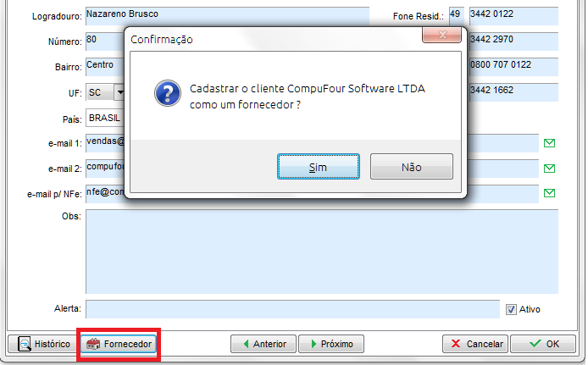The height and width of the screenshot is (365, 588).
Task: Toggle the Ativo checkbox
Action: click(511, 310)
